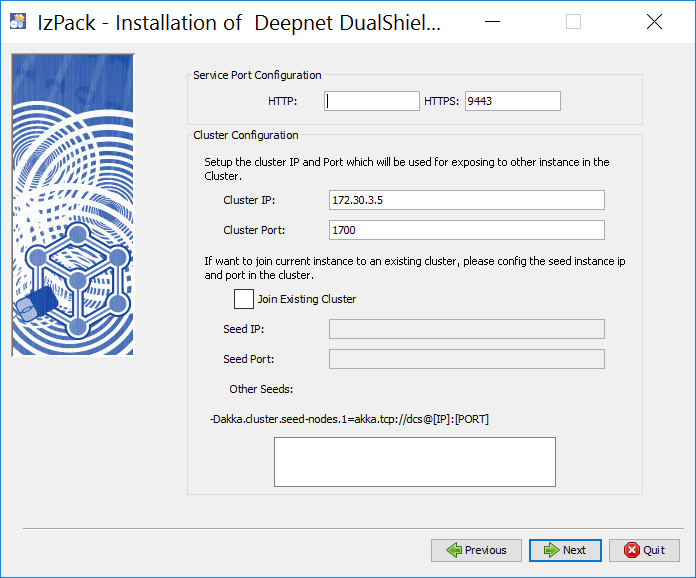Close the IzPack installer window

pyautogui.click(x=653, y=22)
